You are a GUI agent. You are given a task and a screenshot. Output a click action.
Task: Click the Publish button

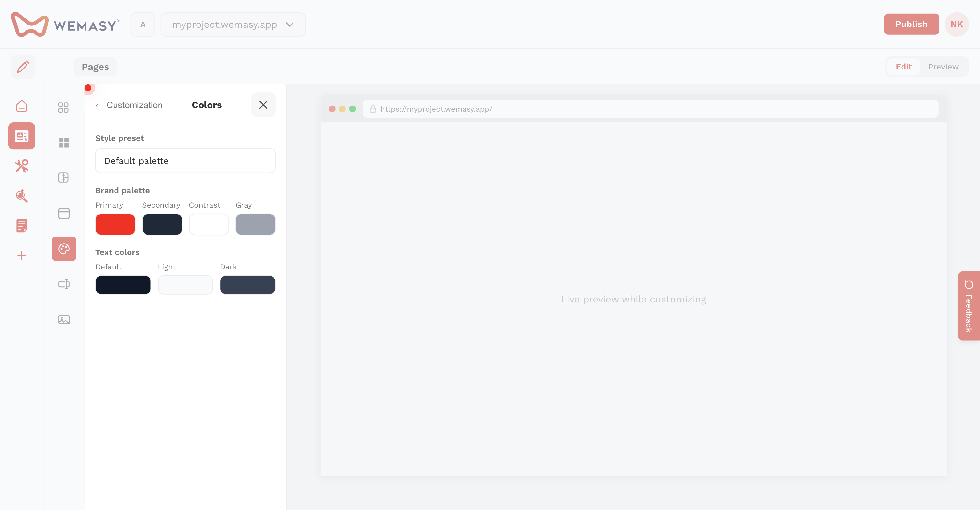pyautogui.click(x=911, y=24)
